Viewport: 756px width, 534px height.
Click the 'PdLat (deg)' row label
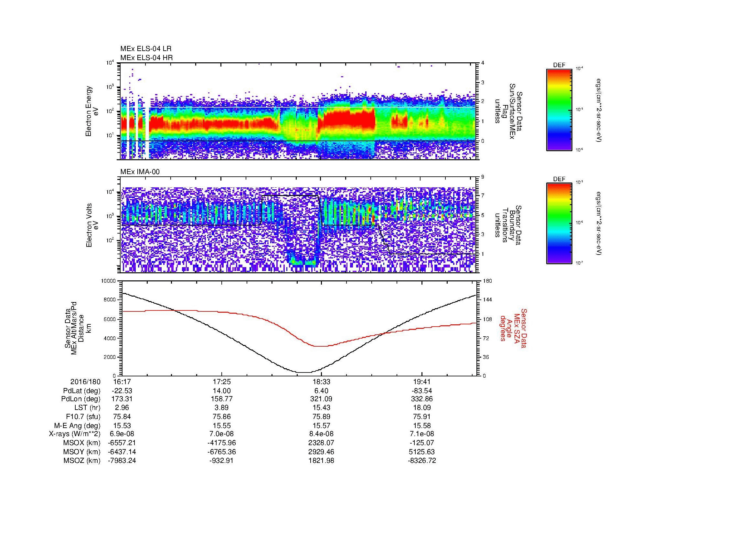click(82, 391)
